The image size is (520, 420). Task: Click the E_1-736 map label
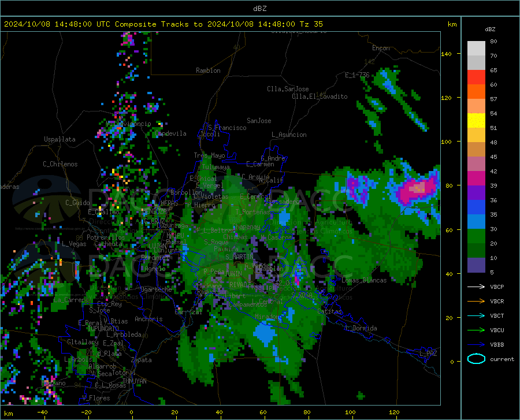pos(357,75)
